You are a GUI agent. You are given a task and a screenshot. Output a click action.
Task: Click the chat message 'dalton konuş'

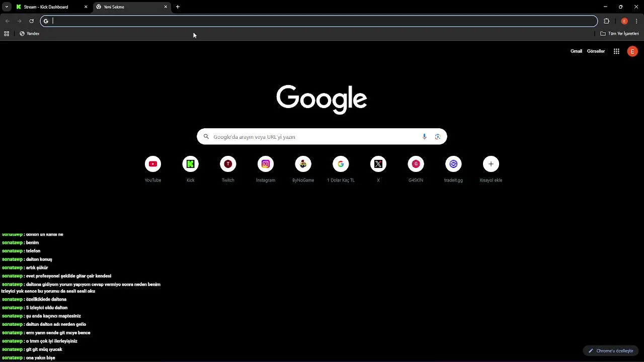pos(39,259)
